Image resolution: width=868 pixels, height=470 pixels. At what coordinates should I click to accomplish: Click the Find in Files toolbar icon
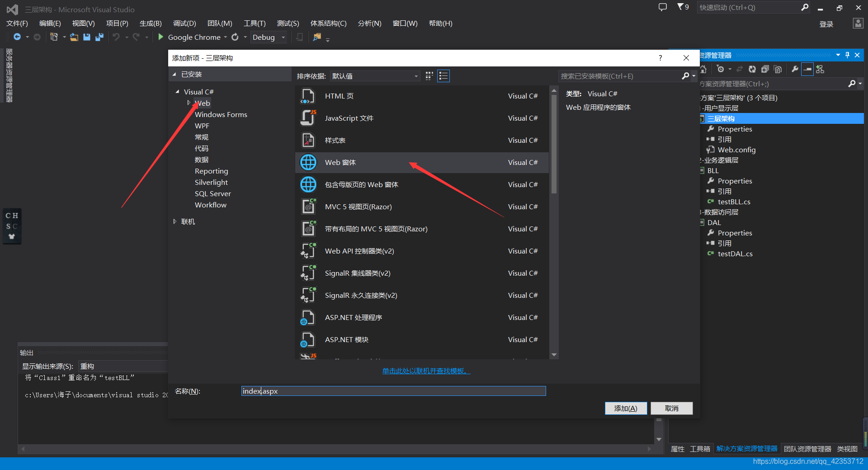pos(317,37)
